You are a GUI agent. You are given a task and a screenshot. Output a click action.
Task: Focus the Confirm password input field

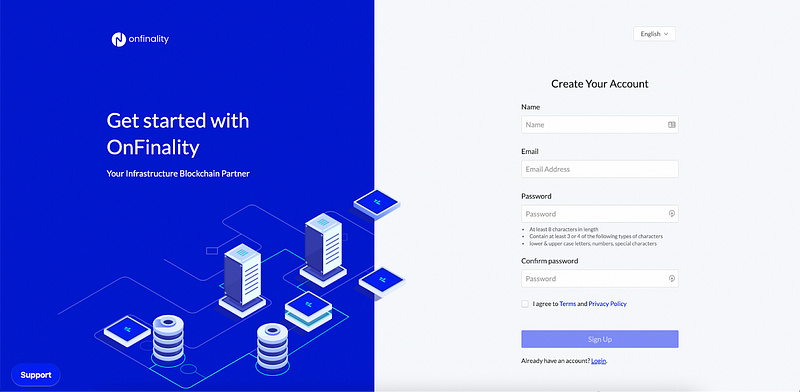coord(599,279)
